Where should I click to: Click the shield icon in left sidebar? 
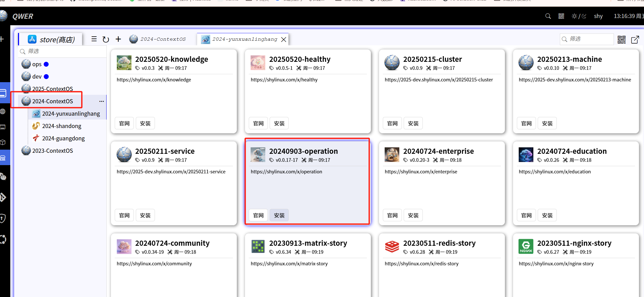(x=3, y=218)
